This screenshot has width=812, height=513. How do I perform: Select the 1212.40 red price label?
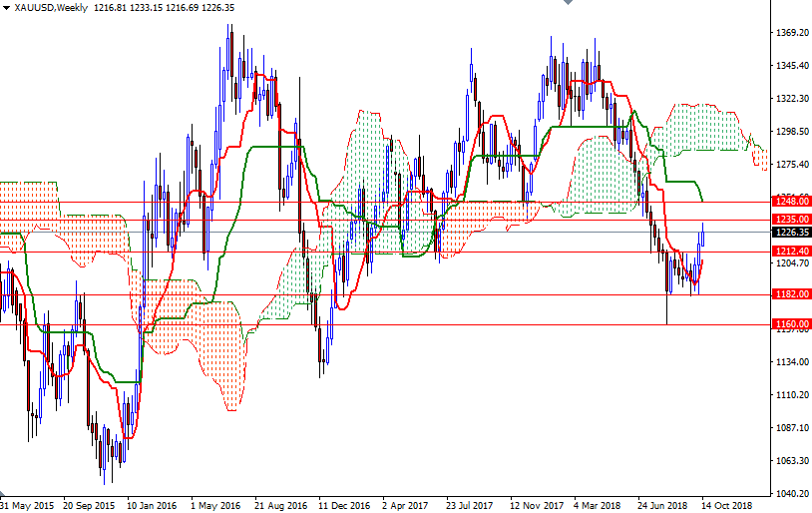coord(791,252)
